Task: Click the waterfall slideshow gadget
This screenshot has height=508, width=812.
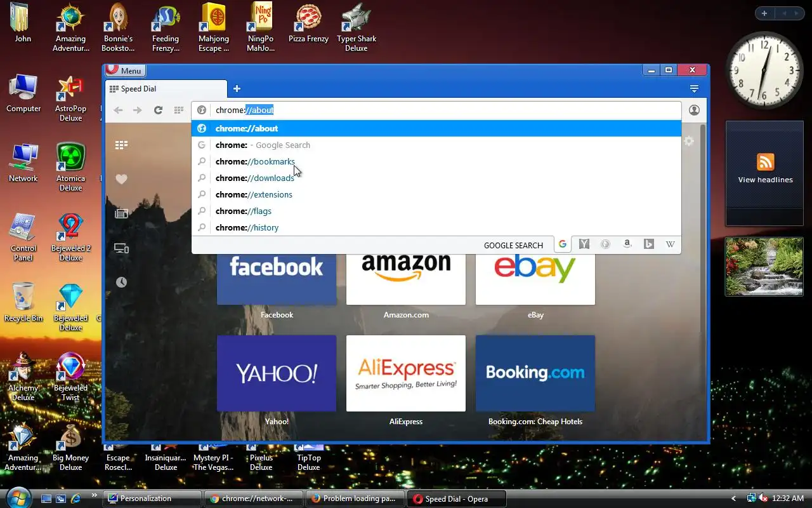Action: click(764, 266)
